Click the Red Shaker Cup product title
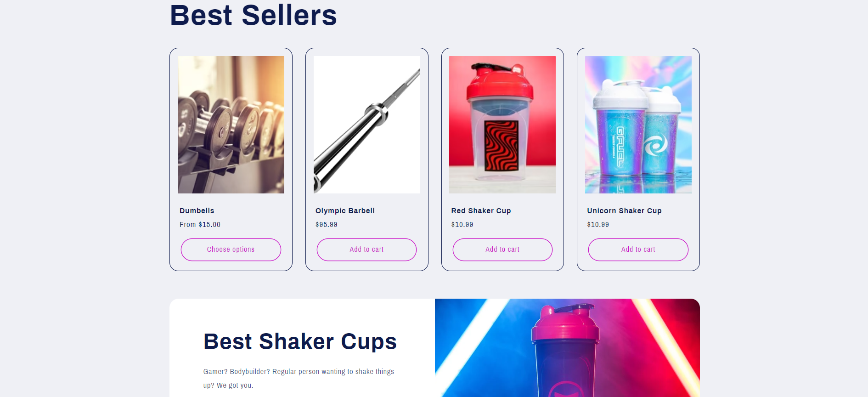868x397 pixels. pos(481,210)
